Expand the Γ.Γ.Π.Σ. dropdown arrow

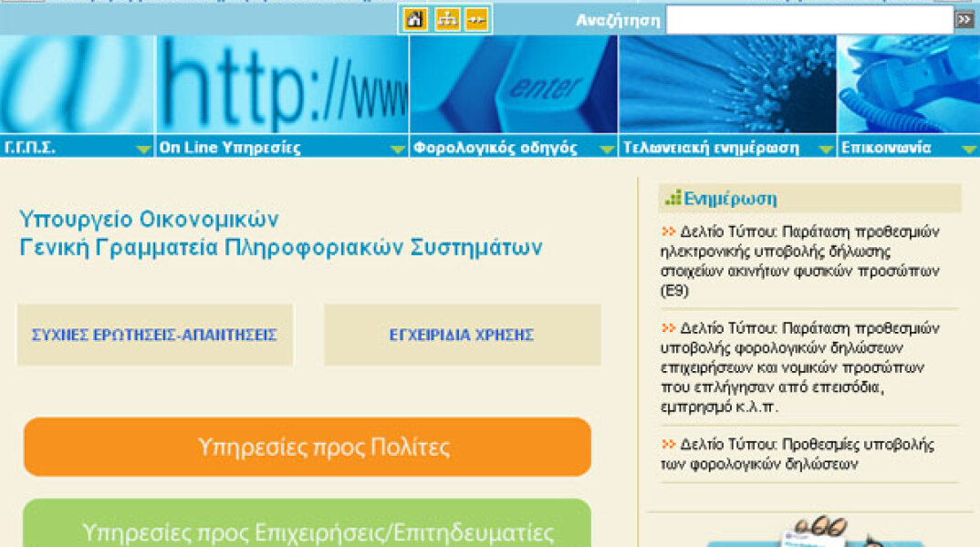click(x=144, y=150)
